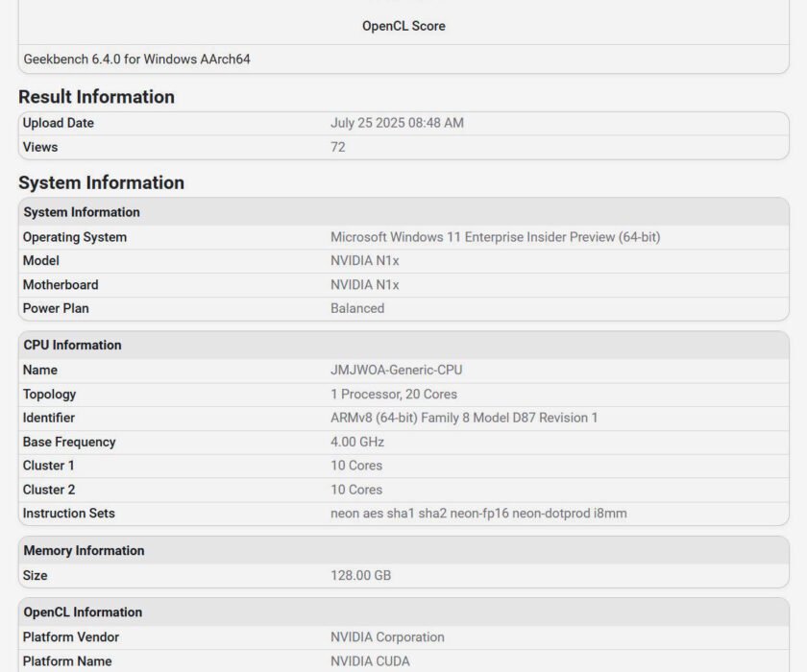The height and width of the screenshot is (672, 807).
Task: Select the Cluster 2 '10 Cores' value
Action: (356, 490)
